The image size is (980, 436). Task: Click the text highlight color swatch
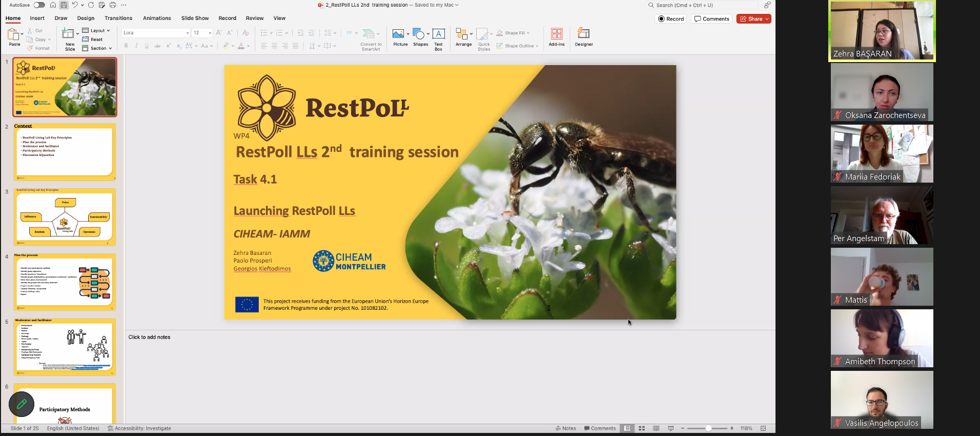pyautogui.click(x=226, y=46)
